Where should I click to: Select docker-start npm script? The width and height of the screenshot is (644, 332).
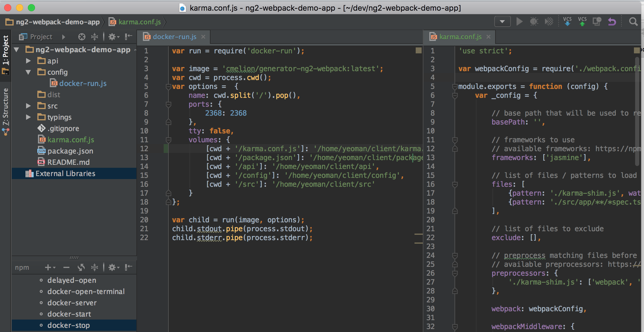(69, 314)
